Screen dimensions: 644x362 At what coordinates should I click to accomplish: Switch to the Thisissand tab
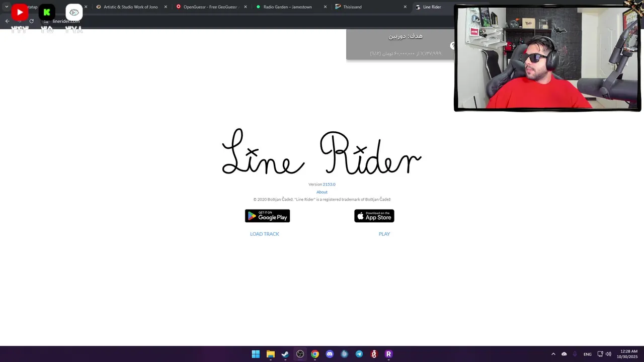370,7
